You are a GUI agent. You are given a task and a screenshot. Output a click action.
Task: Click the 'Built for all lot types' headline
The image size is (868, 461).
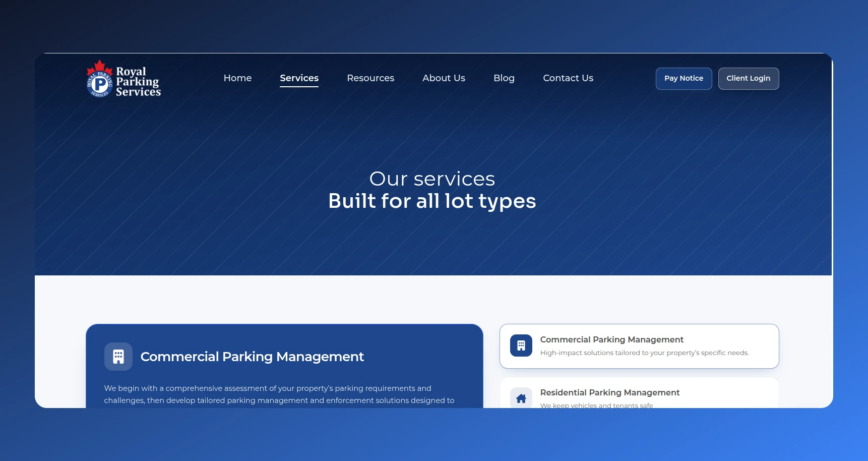(432, 201)
